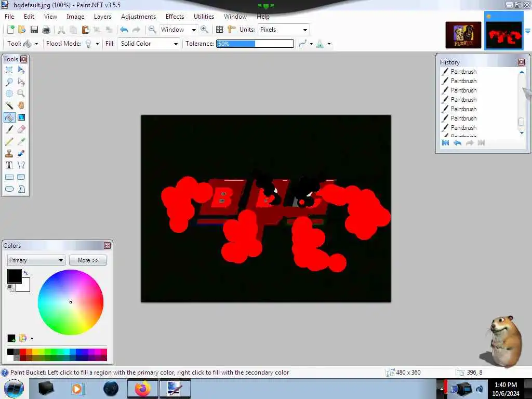Open the Adjustments menu
Screen dimensions: 532x399
[138, 16]
